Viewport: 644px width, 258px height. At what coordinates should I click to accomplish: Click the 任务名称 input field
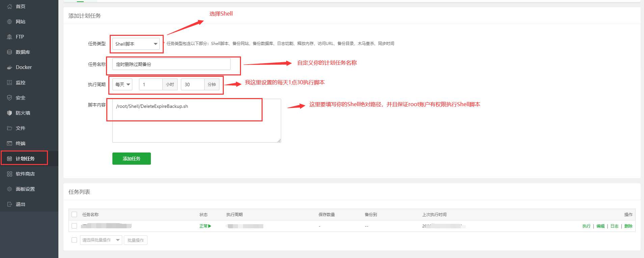coord(171,64)
